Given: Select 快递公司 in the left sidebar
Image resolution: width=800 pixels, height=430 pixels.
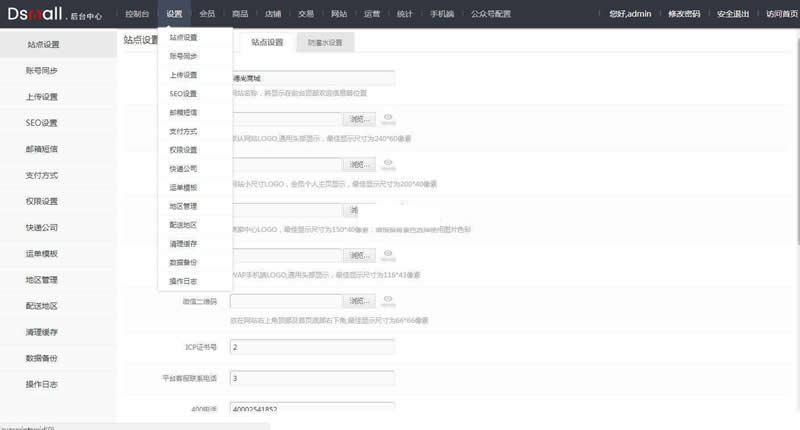Looking at the screenshot, I should [42, 227].
